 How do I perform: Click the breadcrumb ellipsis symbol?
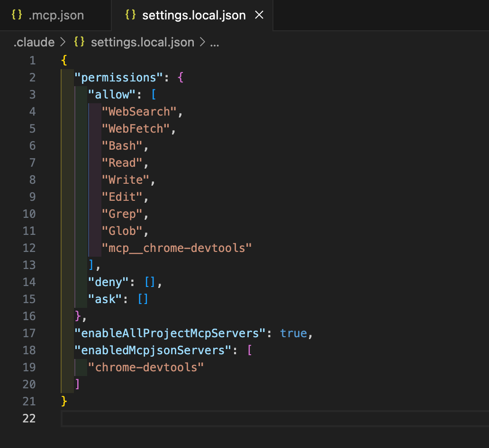tap(214, 42)
